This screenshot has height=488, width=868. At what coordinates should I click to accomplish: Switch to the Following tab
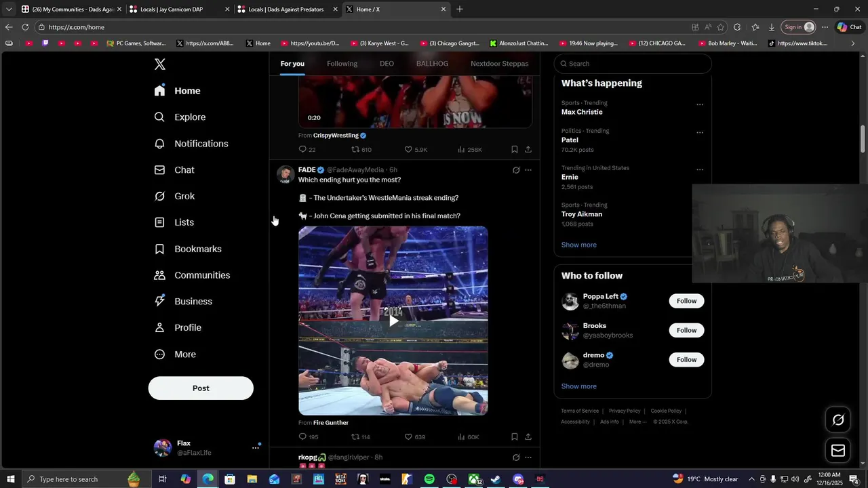click(x=342, y=64)
